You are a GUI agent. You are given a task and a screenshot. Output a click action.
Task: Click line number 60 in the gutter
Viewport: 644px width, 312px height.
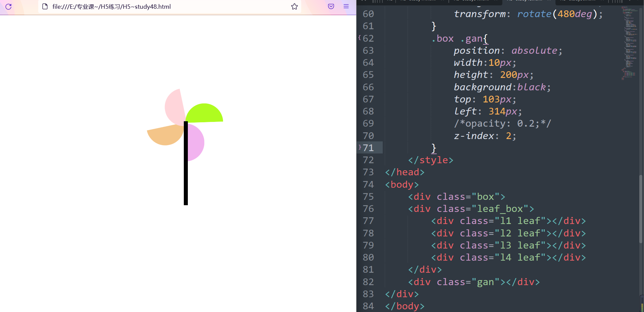(x=368, y=14)
